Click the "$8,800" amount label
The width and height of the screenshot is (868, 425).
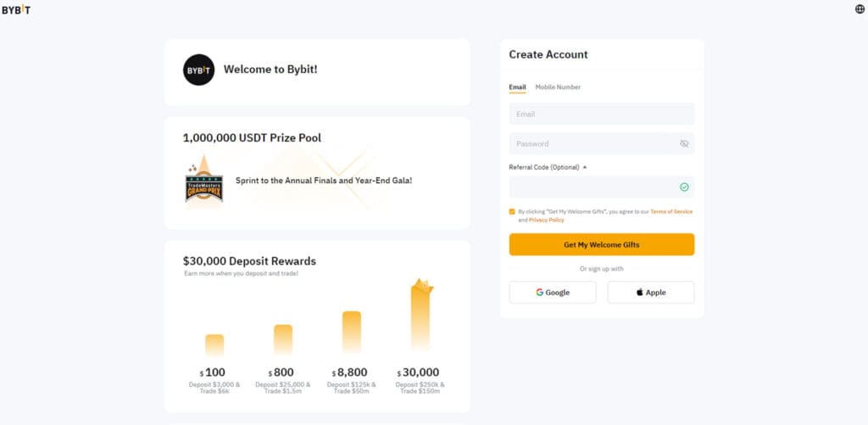350,372
